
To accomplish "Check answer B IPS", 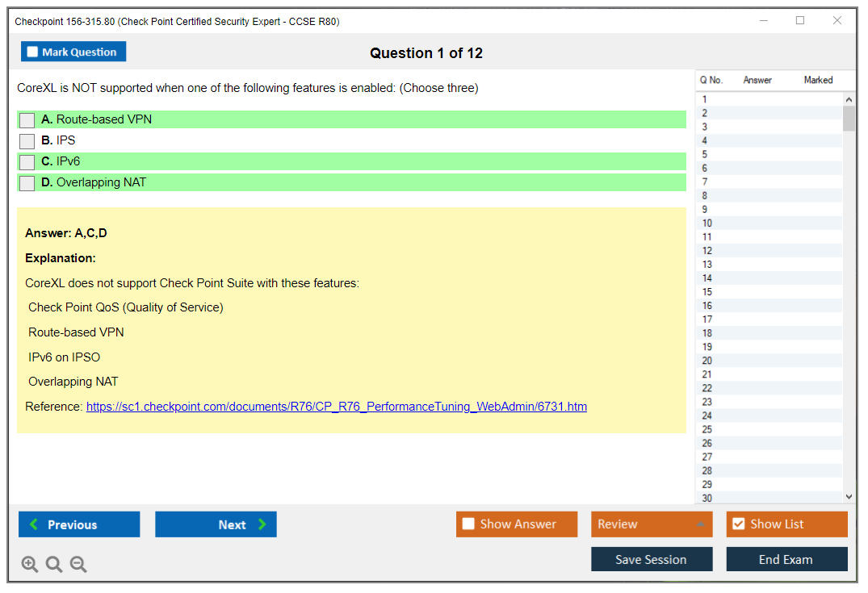I will [x=27, y=141].
